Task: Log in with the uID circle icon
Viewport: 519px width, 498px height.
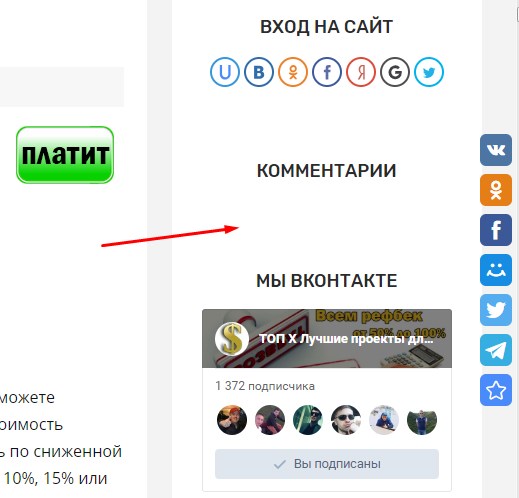Action: [x=225, y=72]
